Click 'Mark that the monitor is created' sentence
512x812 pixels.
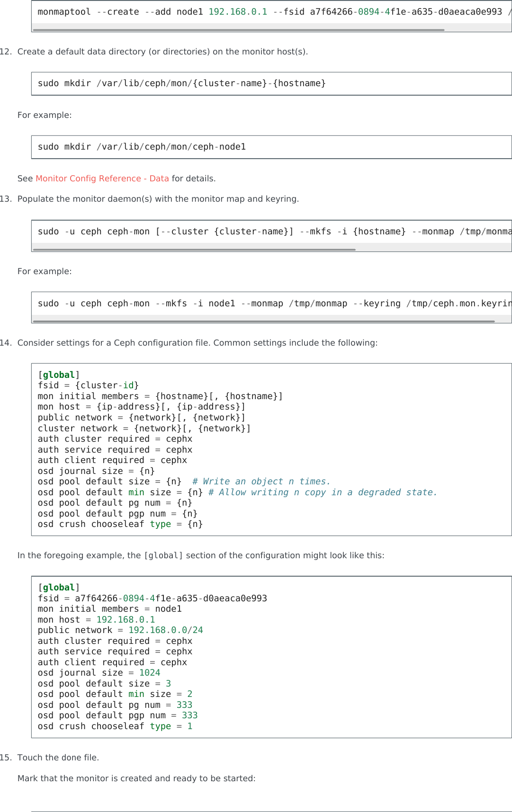(136, 778)
